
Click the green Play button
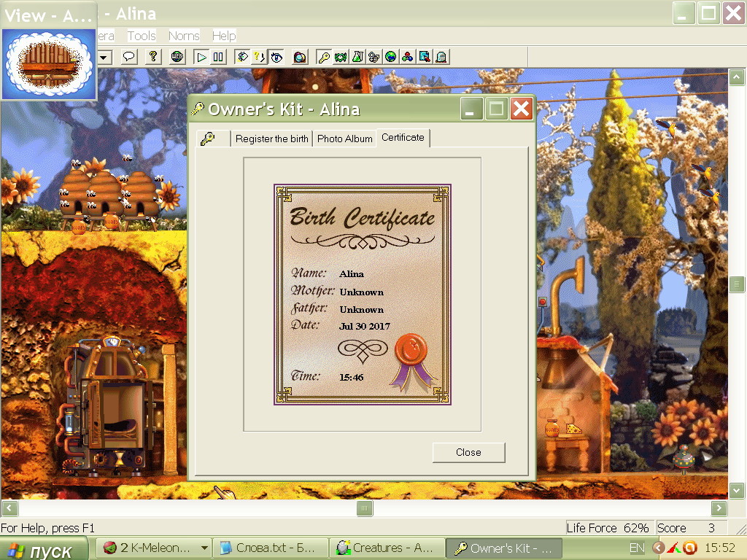tap(201, 57)
